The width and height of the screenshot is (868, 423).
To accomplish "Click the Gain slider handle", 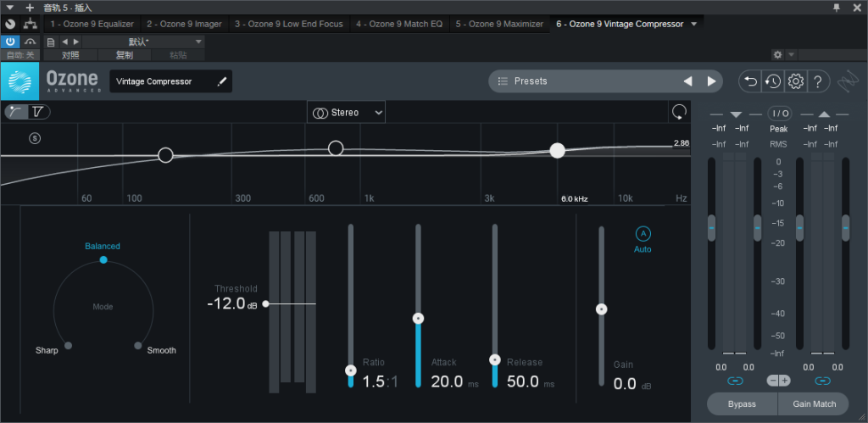I will (602, 309).
